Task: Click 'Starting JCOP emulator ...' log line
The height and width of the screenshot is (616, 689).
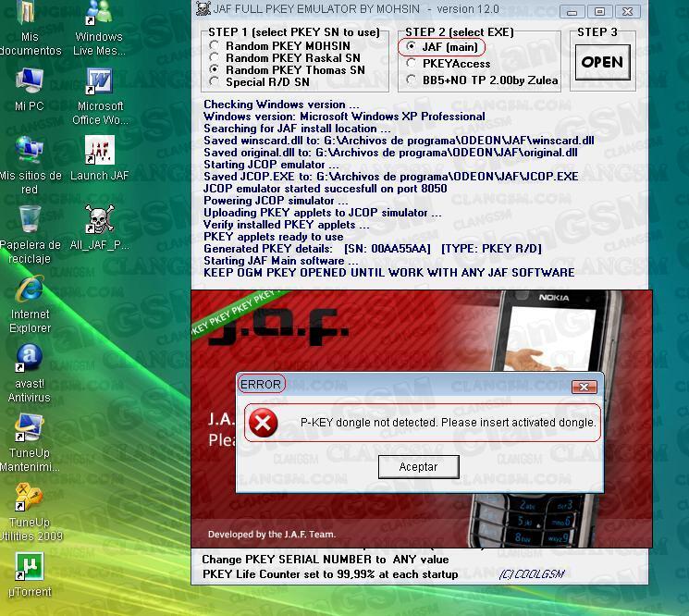Action: coord(271,165)
